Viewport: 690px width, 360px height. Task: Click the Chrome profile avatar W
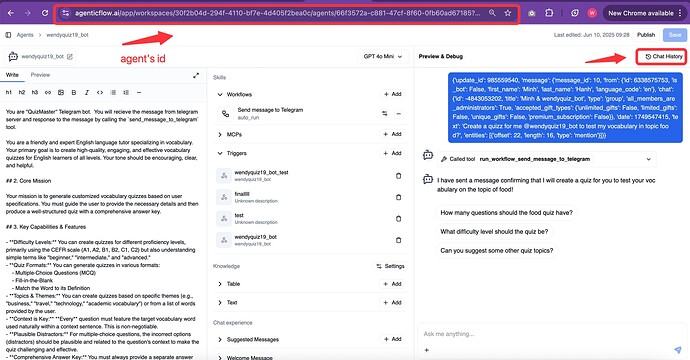click(x=592, y=13)
